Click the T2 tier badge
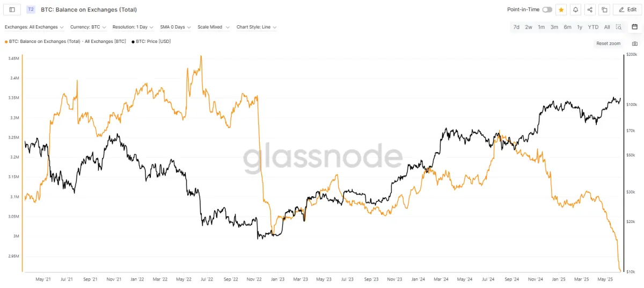The image size is (644, 288). tap(31, 10)
